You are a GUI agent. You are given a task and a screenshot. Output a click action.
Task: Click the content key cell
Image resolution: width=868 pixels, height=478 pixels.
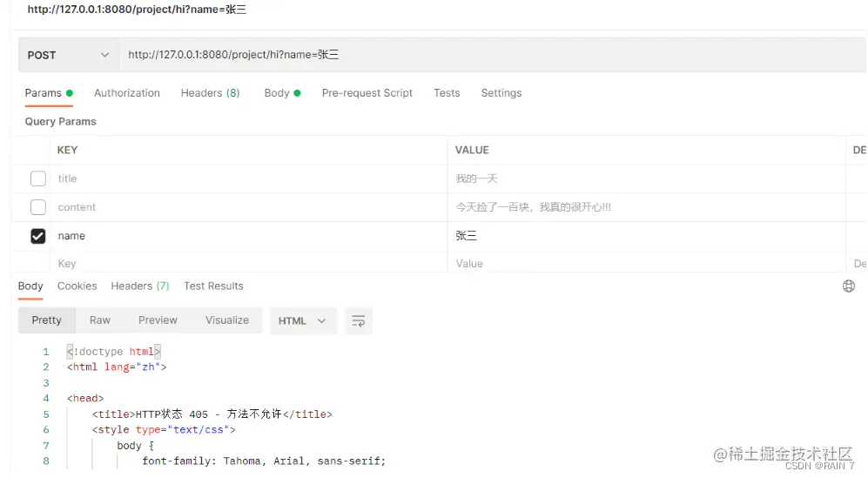tap(248, 207)
